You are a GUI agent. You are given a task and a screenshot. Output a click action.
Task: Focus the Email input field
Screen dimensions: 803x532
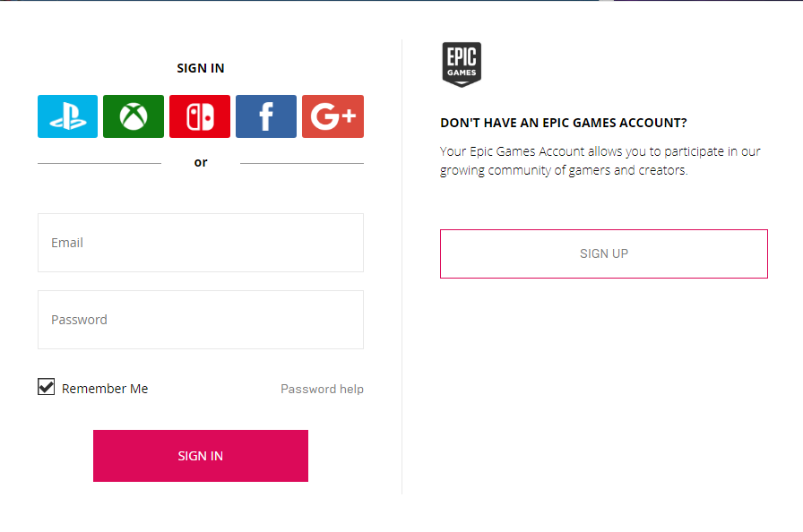coord(201,243)
